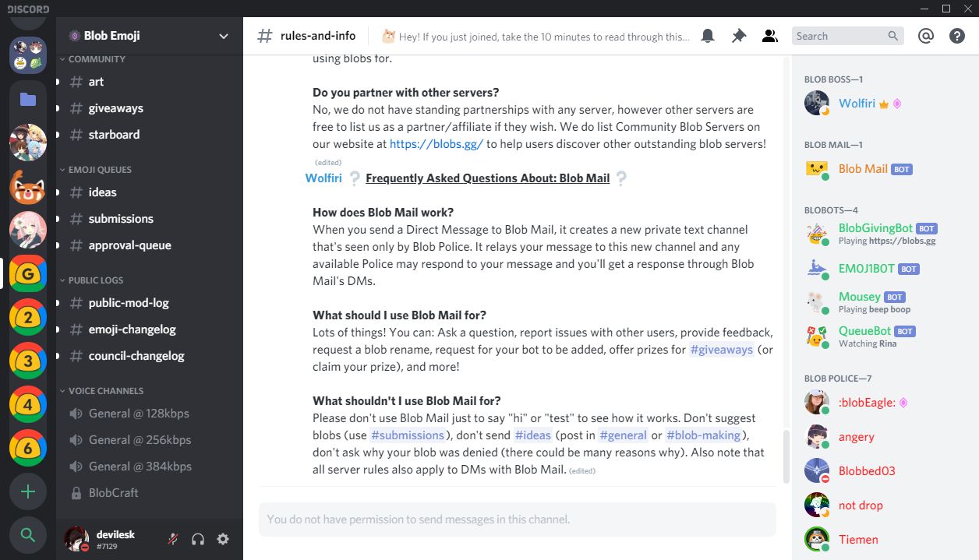Open server discovery magnifier at bottom

click(28, 535)
